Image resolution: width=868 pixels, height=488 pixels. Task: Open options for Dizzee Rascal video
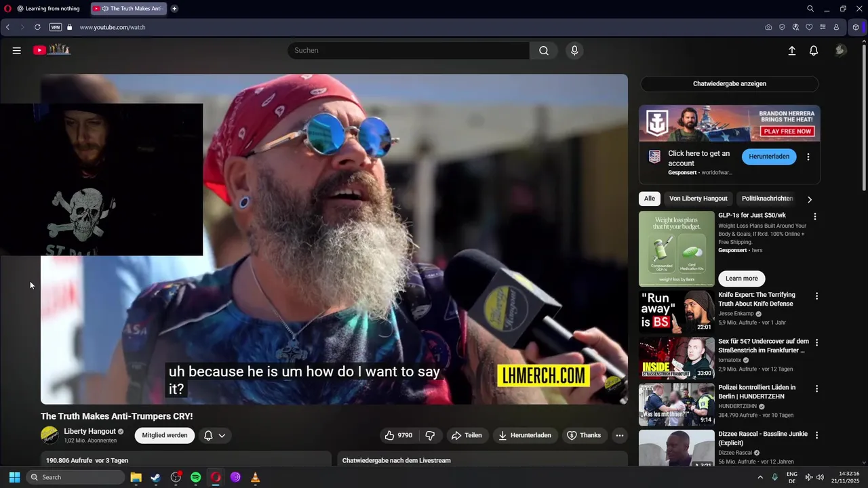816,434
